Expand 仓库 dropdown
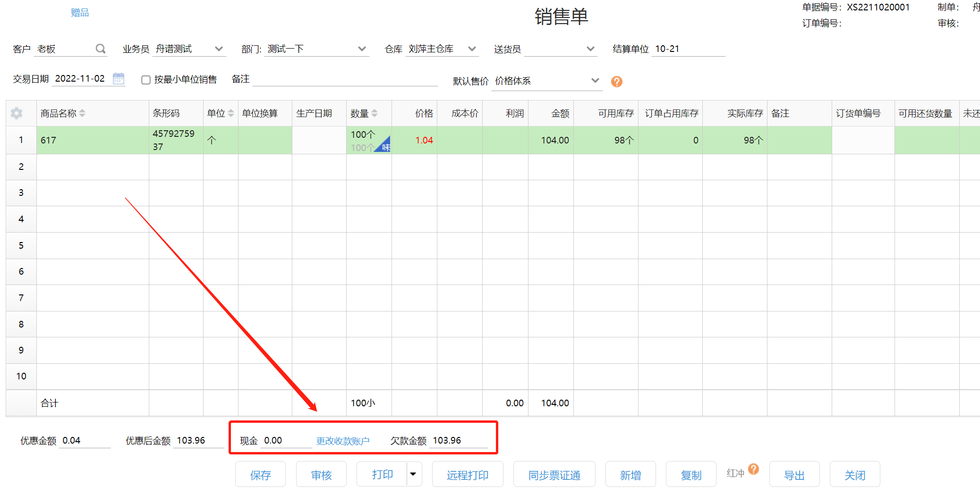This screenshot has width=980, height=503. 472,49
